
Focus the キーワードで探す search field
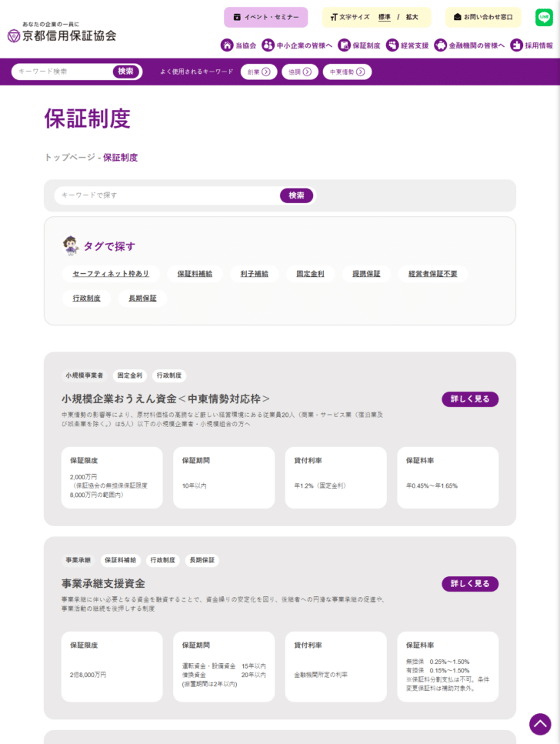[167, 195]
